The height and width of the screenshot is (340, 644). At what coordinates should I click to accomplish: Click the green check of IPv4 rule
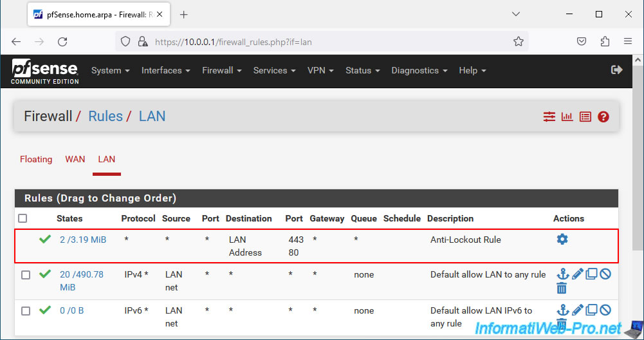click(x=45, y=274)
